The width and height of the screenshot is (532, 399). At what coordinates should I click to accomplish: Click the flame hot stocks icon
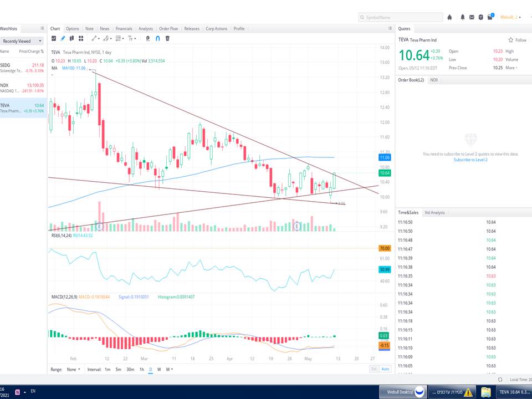[x=449, y=17]
